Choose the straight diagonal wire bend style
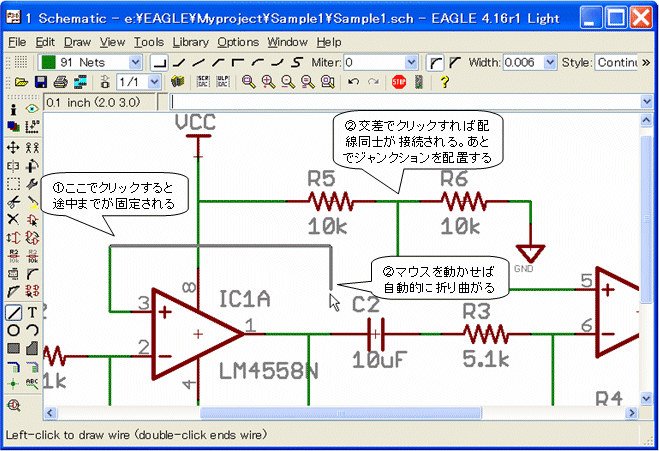Image resolution: width=659 pixels, height=451 pixels. [x=199, y=63]
